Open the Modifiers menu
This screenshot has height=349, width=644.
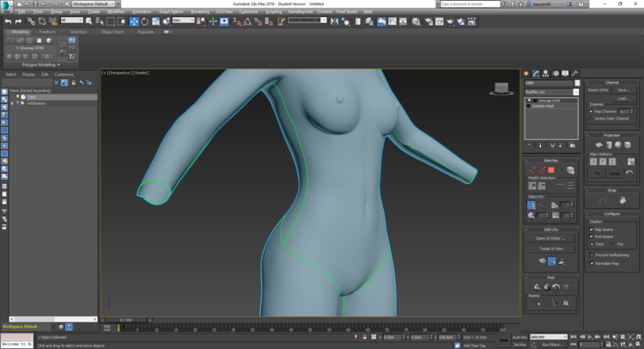coord(115,12)
